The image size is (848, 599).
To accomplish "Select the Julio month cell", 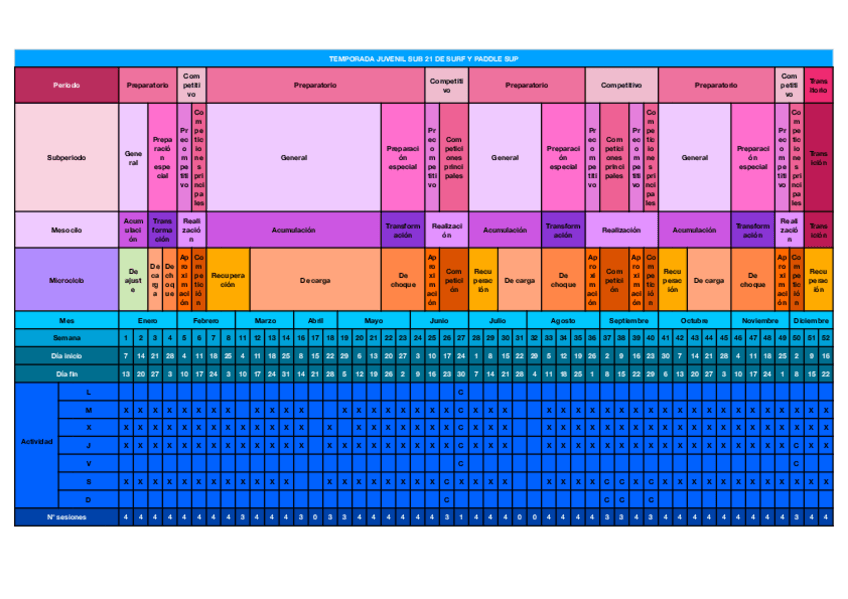I will click(498, 321).
